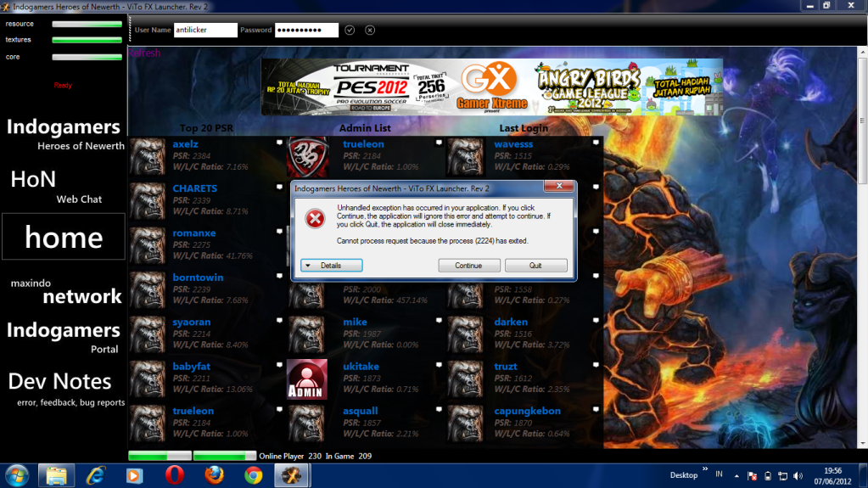
Task: Open Windows Start menu
Action: [x=17, y=476]
